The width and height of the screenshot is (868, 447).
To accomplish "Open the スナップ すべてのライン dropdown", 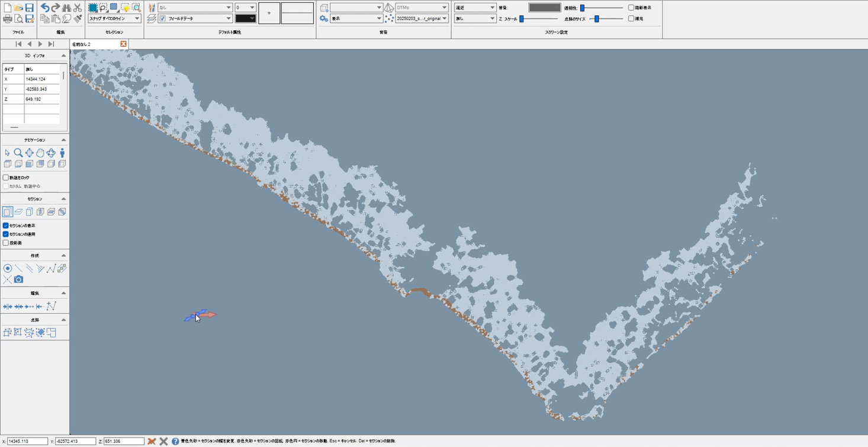I will [x=114, y=19].
